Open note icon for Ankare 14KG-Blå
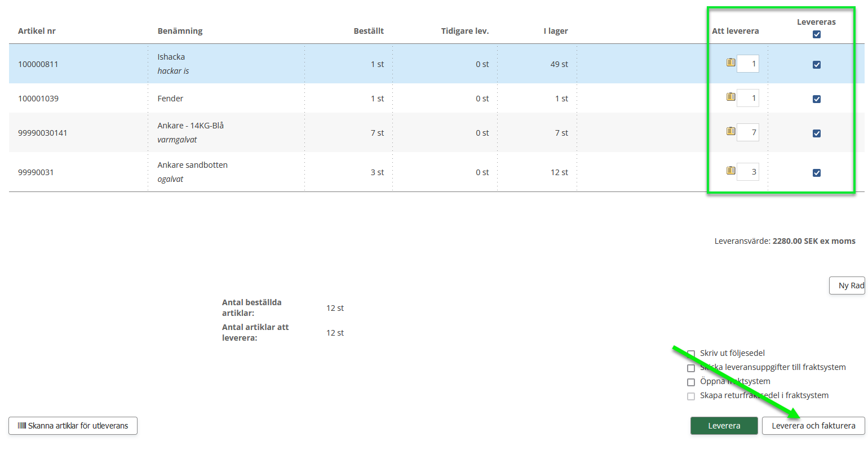Screen dimensions: 868x455 click(730, 131)
